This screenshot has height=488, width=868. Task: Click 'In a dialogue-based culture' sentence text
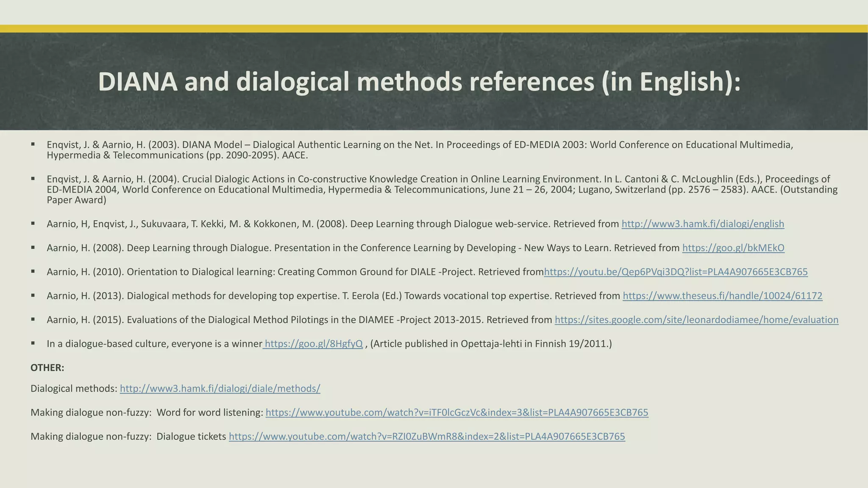pos(154,344)
